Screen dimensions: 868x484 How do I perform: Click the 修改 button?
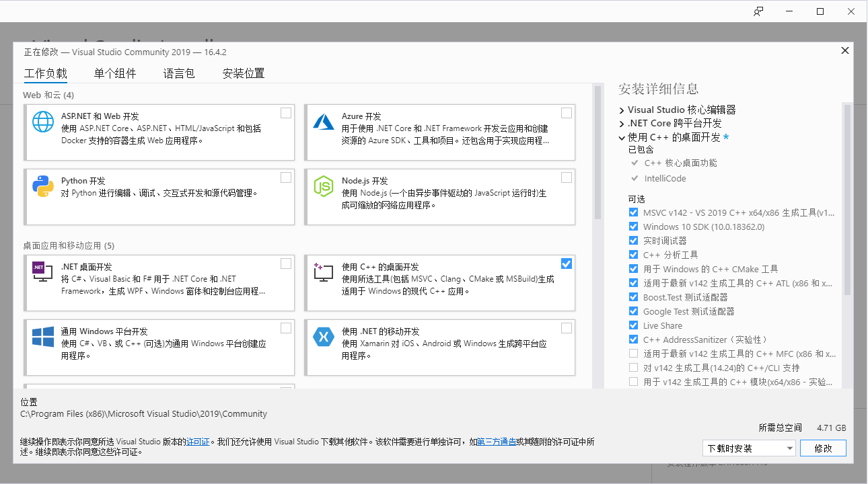coord(824,448)
